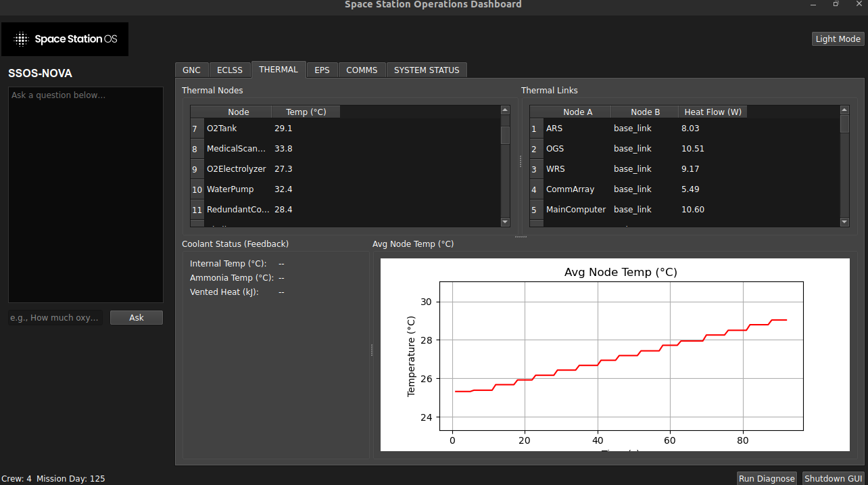The width and height of the screenshot is (868, 485).
Task: Switch to the GNC tab
Action: 191,69
